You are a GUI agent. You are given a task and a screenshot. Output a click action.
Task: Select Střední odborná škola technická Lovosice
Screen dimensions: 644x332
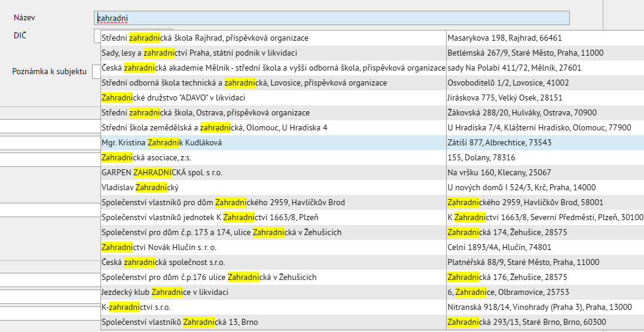pos(244,83)
